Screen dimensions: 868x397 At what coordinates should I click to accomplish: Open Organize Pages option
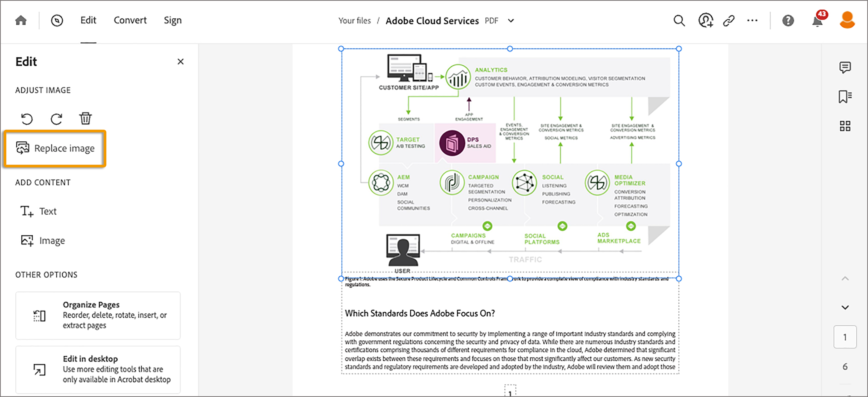click(98, 315)
